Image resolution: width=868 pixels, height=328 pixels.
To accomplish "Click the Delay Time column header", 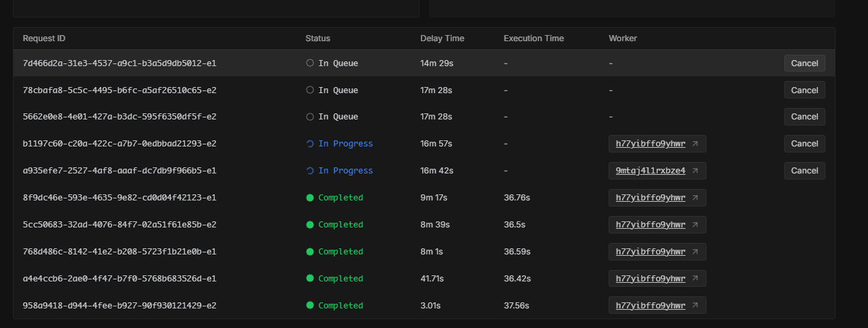I will pyautogui.click(x=442, y=38).
